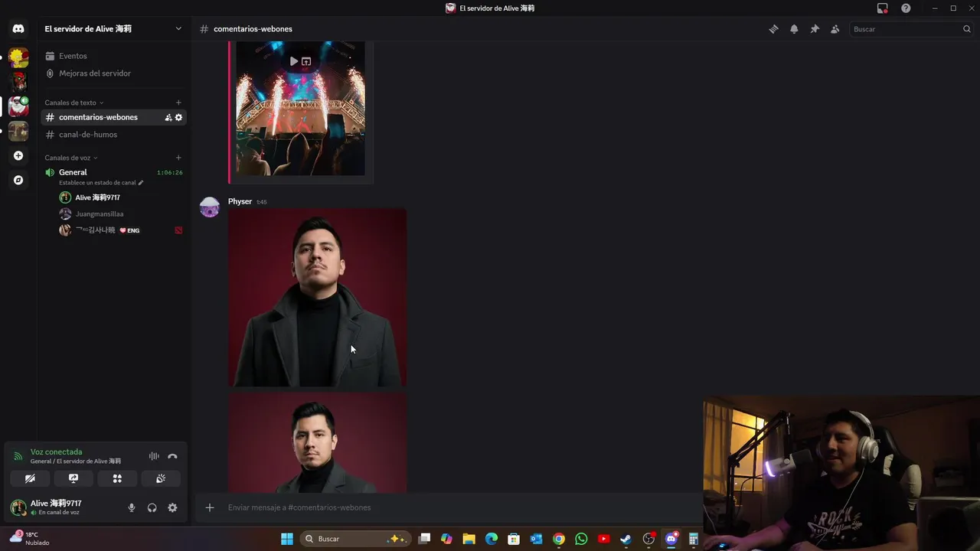Open your profile panel Alive 海莉9717

pyautogui.click(x=57, y=507)
